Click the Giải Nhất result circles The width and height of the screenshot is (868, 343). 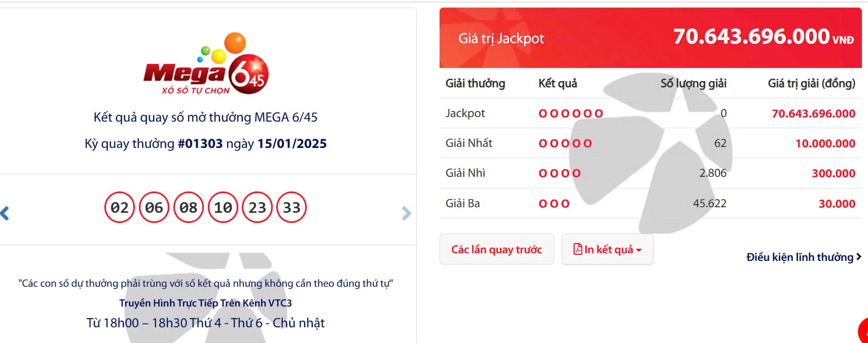(564, 143)
